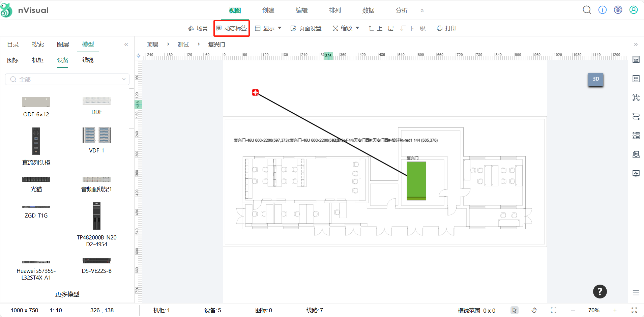Open the document stack icon in right sidebar
The width and height of the screenshot is (644, 317).
point(636,154)
